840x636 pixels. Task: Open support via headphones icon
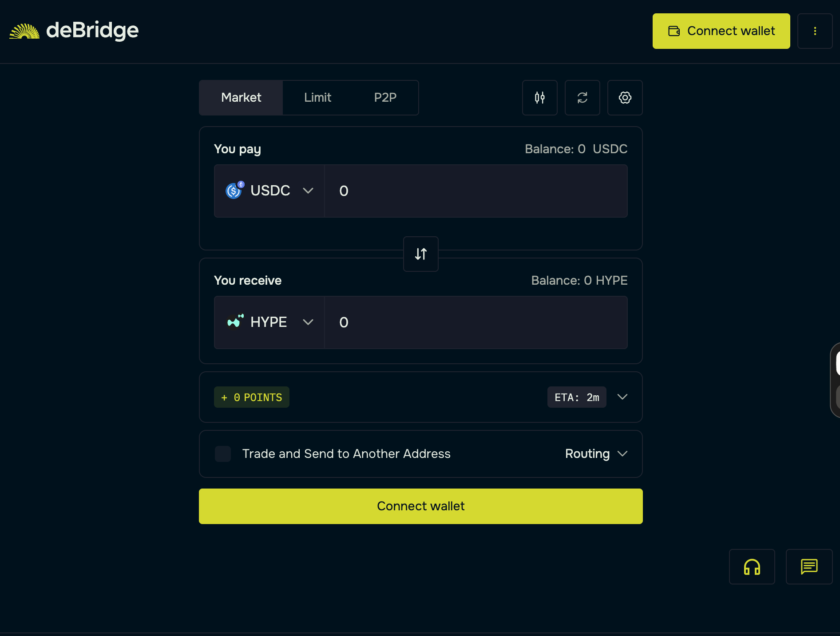752,567
